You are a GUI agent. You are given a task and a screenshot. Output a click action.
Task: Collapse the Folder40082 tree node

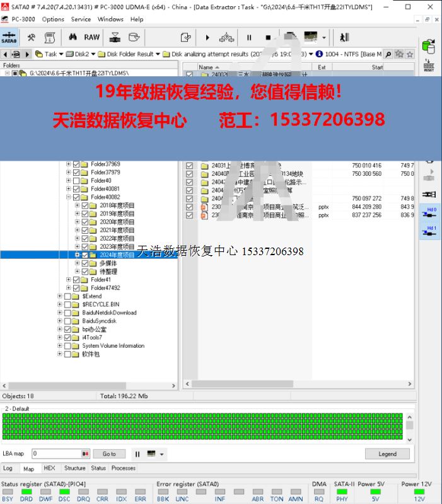(x=68, y=197)
